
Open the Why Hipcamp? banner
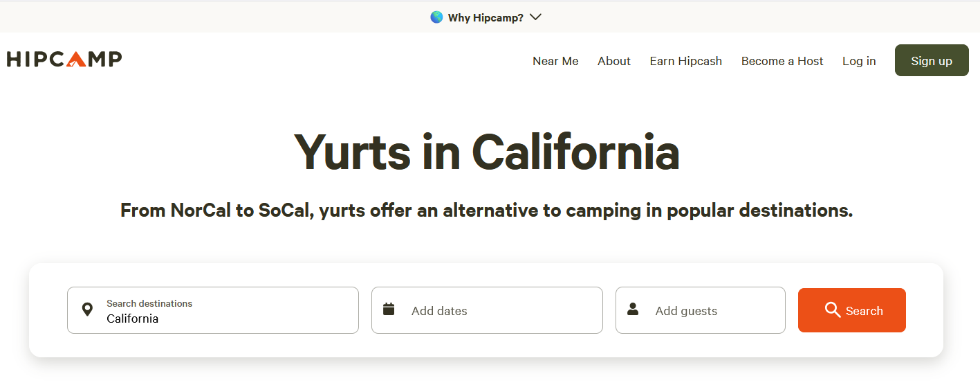click(x=486, y=17)
